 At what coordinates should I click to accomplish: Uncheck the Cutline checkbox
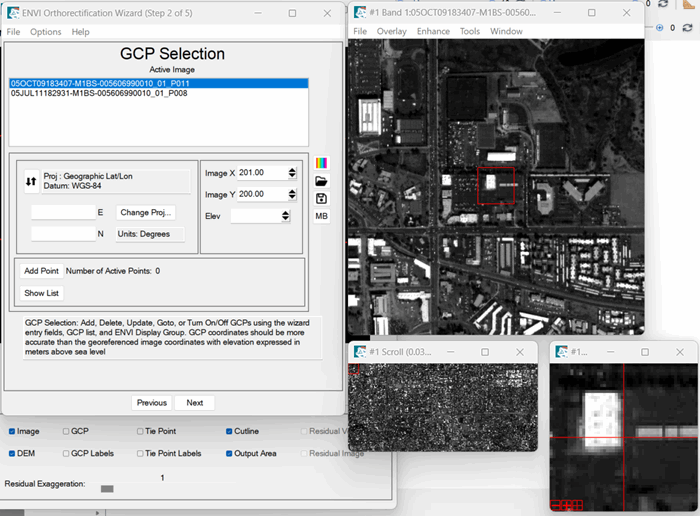coord(229,432)
